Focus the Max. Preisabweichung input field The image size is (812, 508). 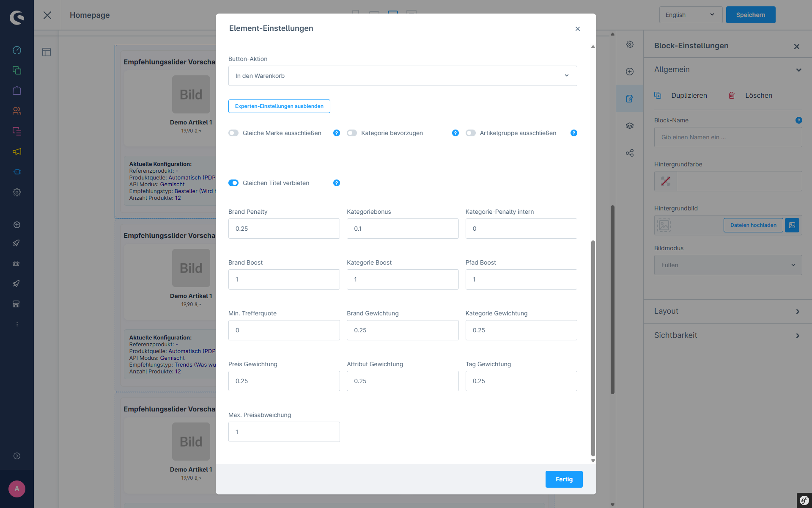pyautogui.click(x=284, y=432)
